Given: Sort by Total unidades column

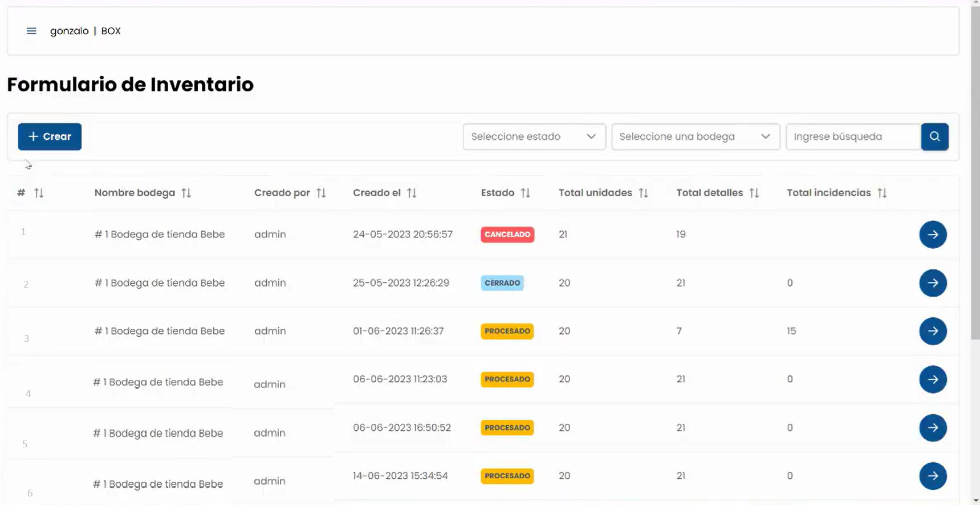Looking at the screenshot, I should click(x=643, y=193).
